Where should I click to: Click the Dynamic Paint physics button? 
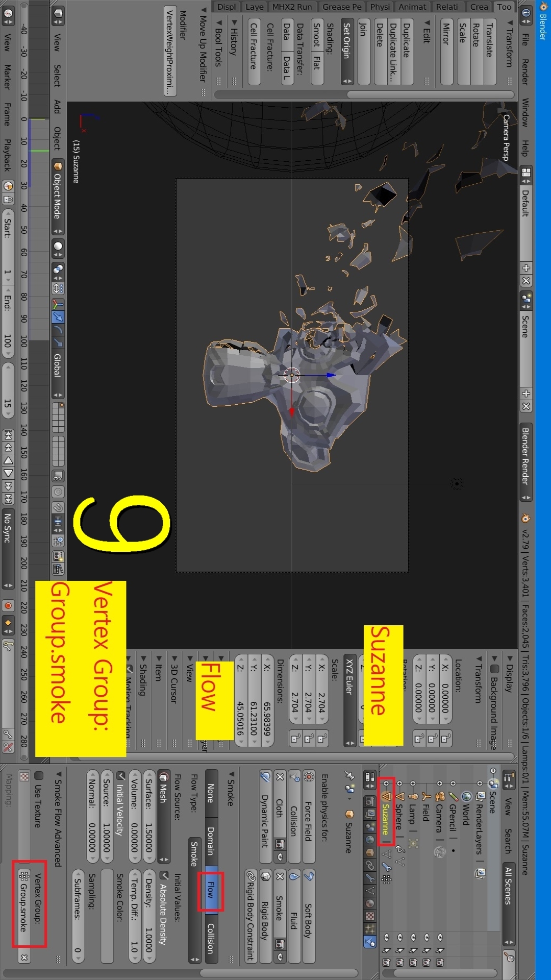pyautogui.click(x=265, y=817)
